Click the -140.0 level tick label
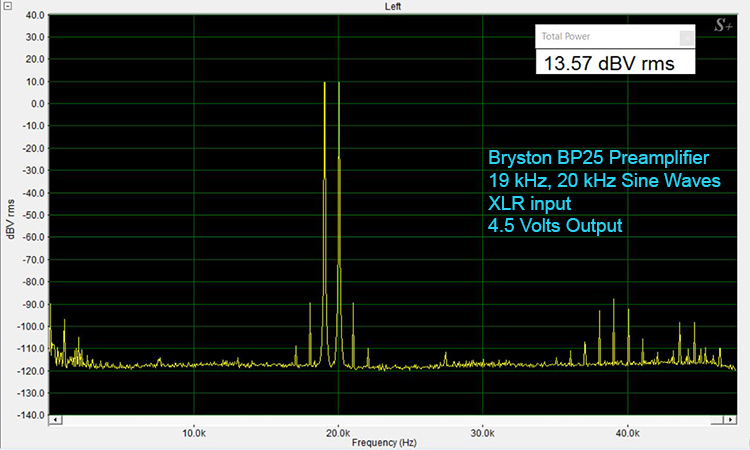Viewport: 750px width, 450px height. pyautogui.click(x=30, y=414)
